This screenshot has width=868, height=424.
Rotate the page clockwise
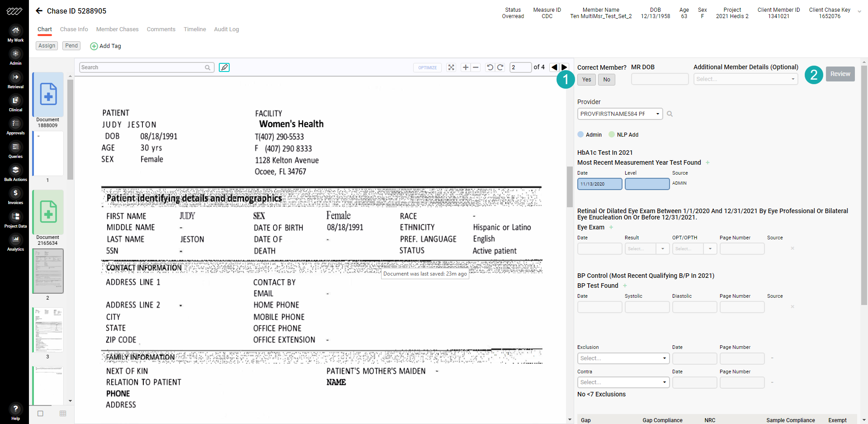(500, 67)
